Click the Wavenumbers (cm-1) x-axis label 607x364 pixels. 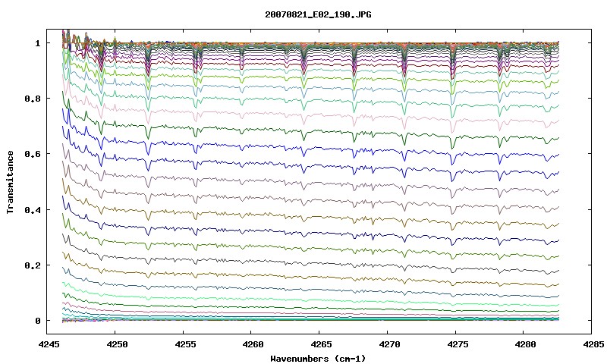click(x=318, y=359)
